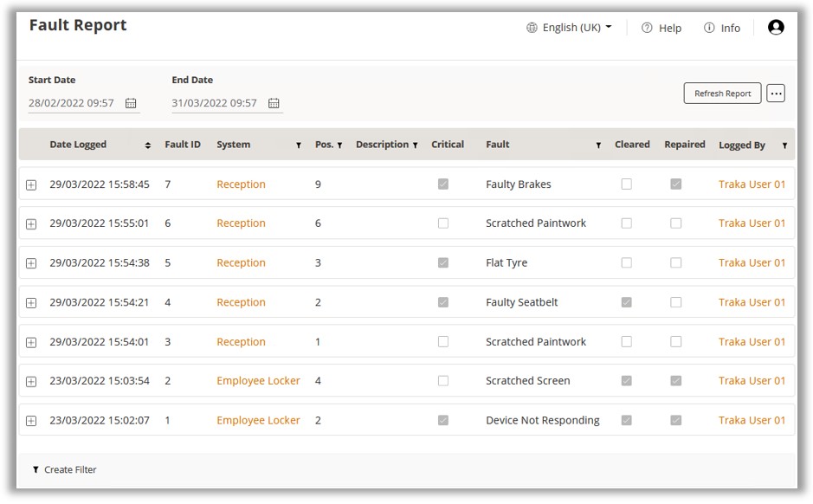Open the English (UK) language dropdown
813x504 pixels.
[569, 28]
